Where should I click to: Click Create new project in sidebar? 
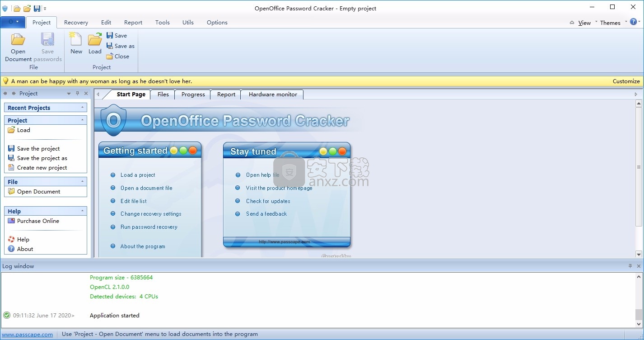(37, 167)
